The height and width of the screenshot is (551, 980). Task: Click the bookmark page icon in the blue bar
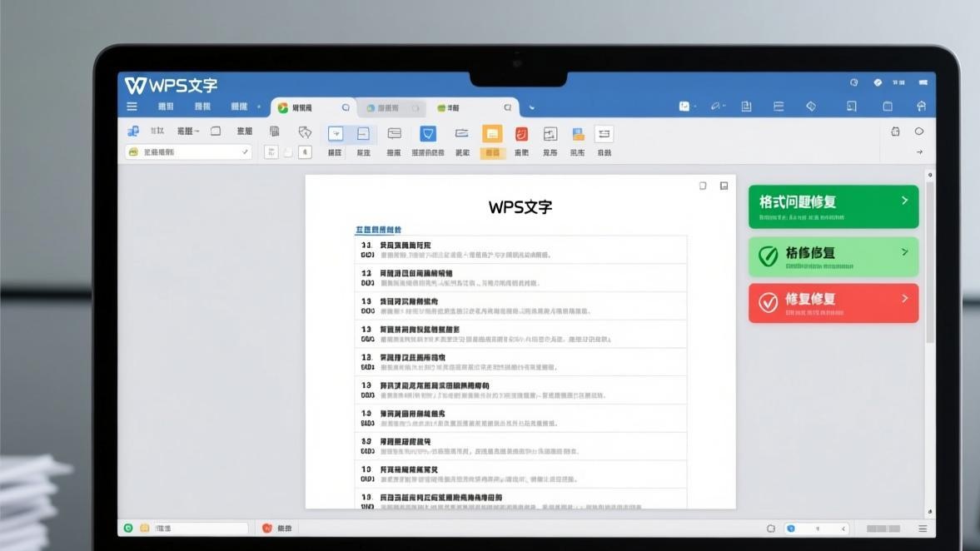click(x=851, y=107)
